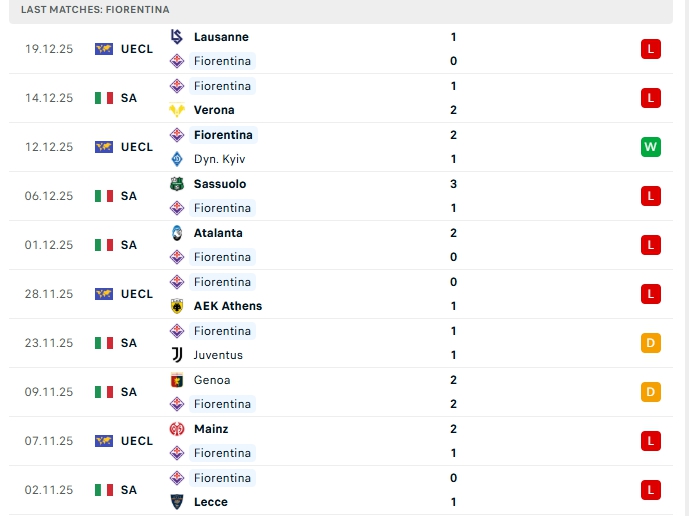Viewport: 689px width, 516px height.
Task: Click the green W result badge
Action: tap(651, 147)
